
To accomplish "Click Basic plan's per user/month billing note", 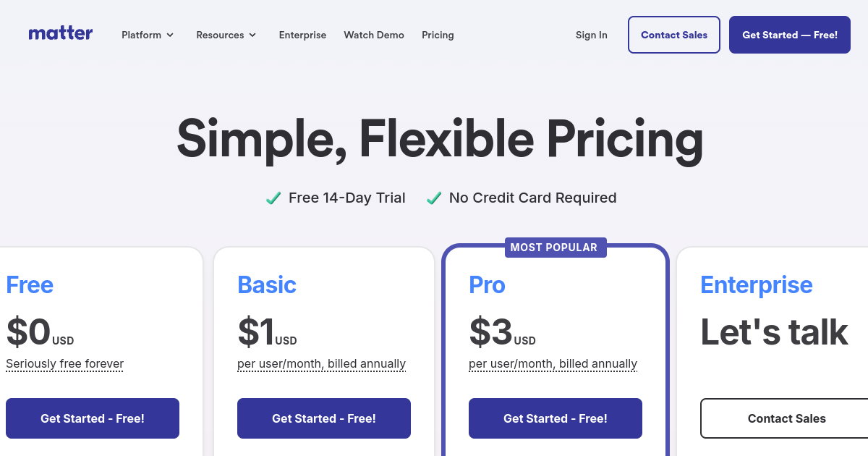I will (321, 363).
